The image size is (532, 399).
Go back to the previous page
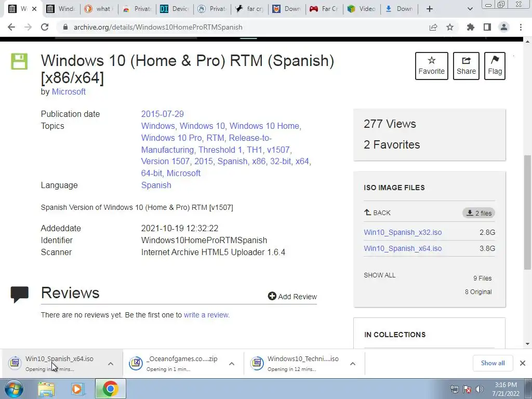(x=11, y=27)
